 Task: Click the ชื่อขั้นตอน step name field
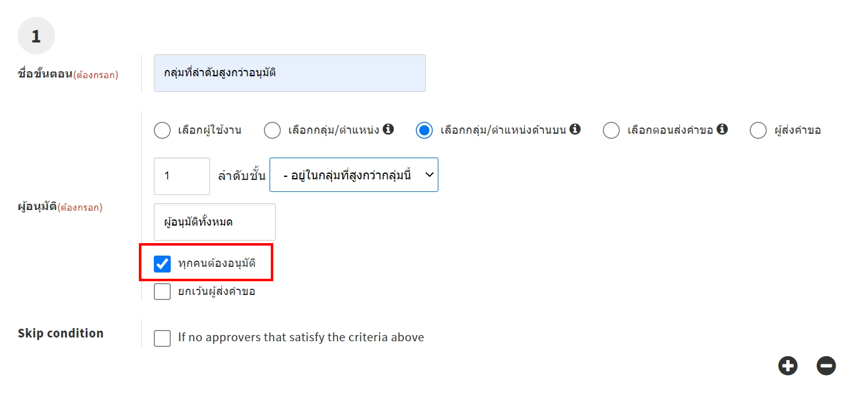point(290,73)
